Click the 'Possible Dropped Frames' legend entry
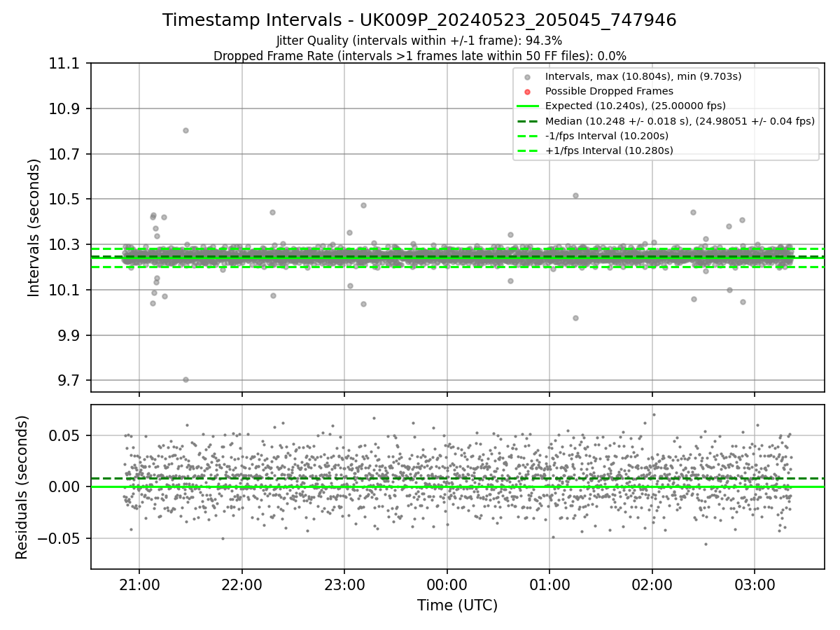This screenshot has height=630, width=840. pyautogui.click(x=609, y=91)
